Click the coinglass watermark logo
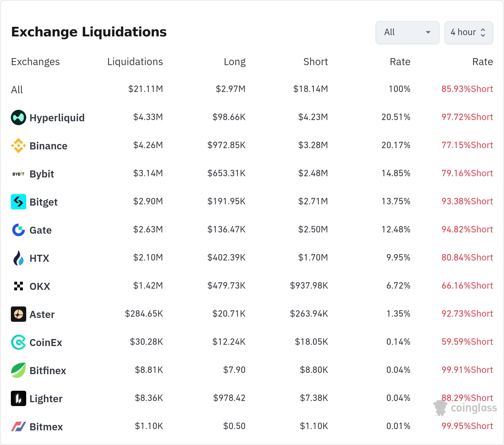The height and width of the screenshot is (445, 504). 465,408
